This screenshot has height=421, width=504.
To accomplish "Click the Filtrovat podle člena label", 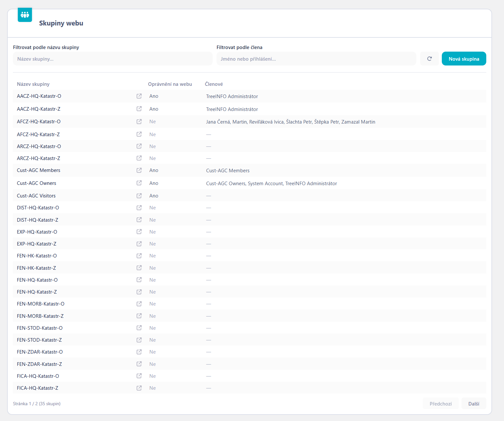I will [239, 47].
